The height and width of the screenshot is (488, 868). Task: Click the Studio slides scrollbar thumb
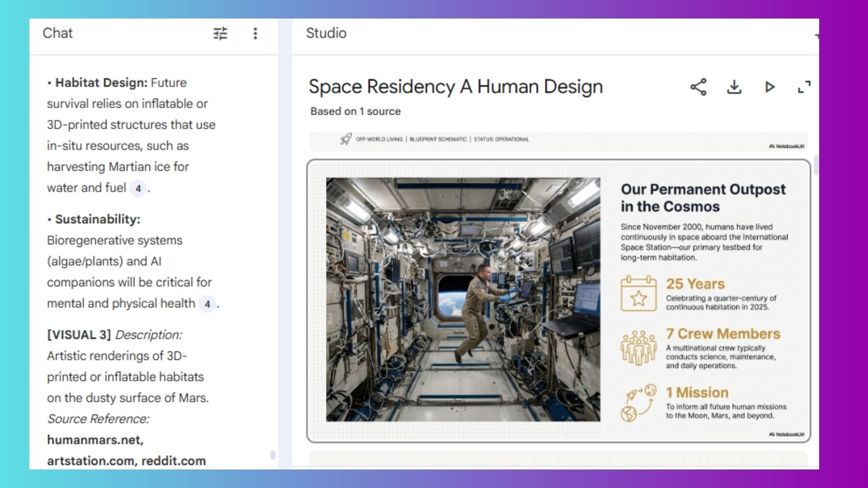[816, 165]
